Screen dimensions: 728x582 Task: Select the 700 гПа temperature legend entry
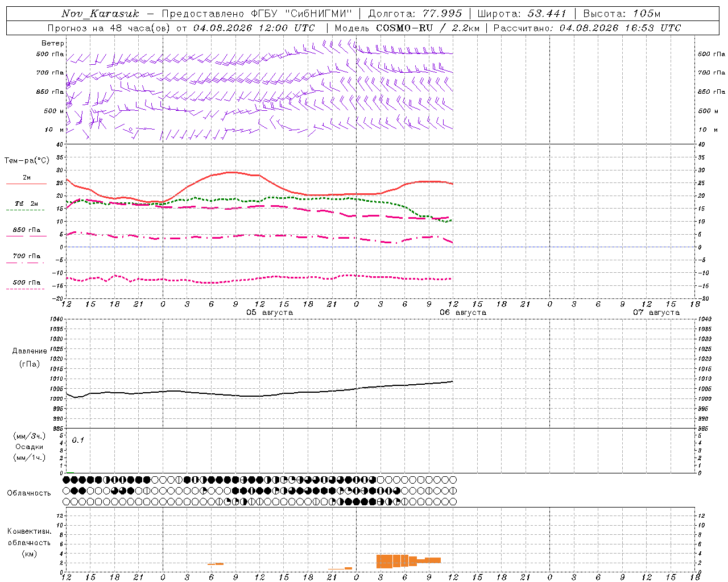tap(26, 258)
